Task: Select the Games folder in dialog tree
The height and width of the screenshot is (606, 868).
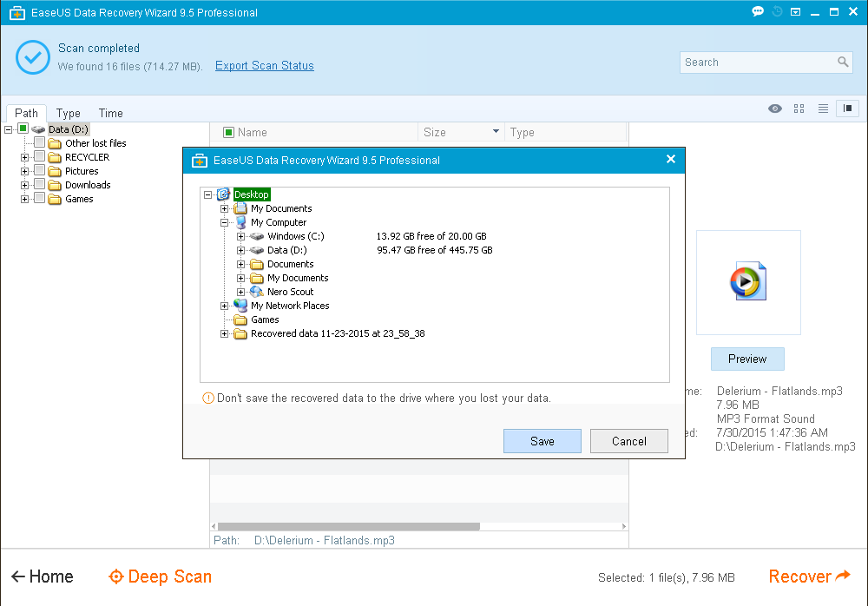Action: coord(265,319)
